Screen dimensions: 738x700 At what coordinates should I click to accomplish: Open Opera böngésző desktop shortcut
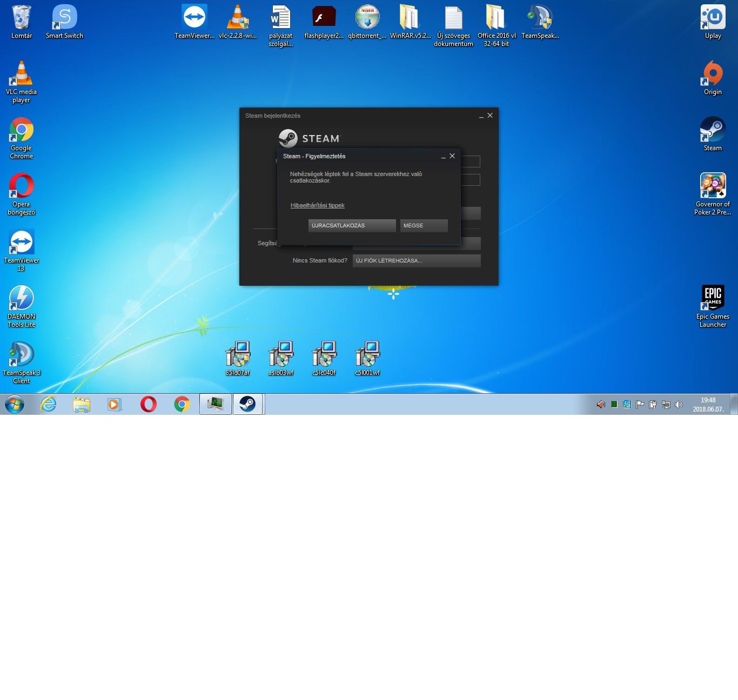(22, 194)
